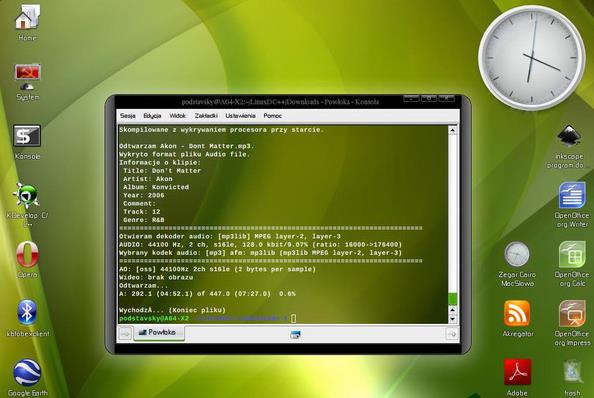Open the Pomoc menu in Konsole

coord(272,116)
